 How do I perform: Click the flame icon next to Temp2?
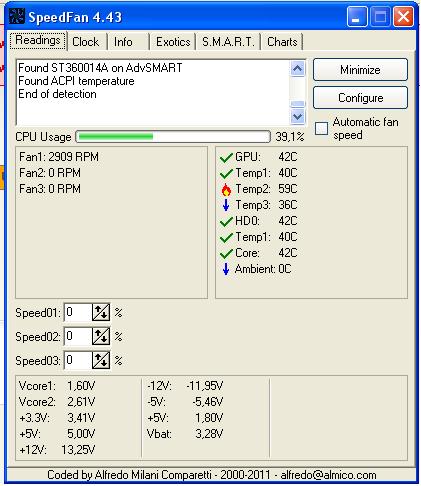(226, 189)
